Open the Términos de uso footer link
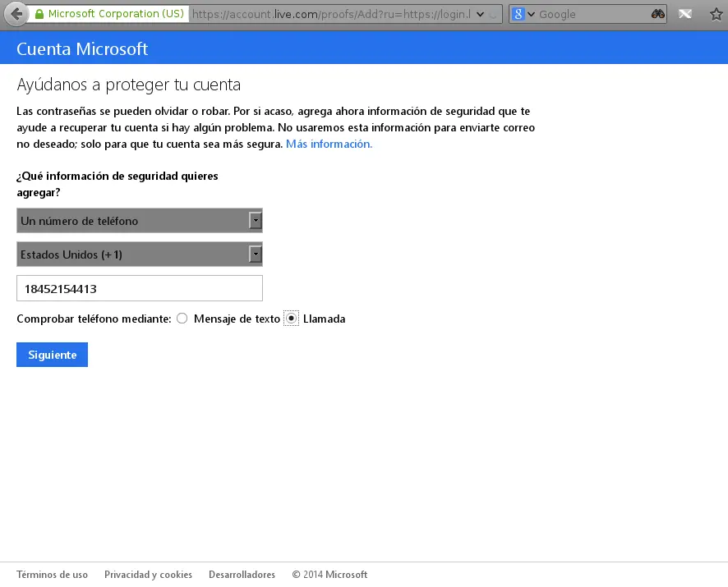 click(52, 575)
